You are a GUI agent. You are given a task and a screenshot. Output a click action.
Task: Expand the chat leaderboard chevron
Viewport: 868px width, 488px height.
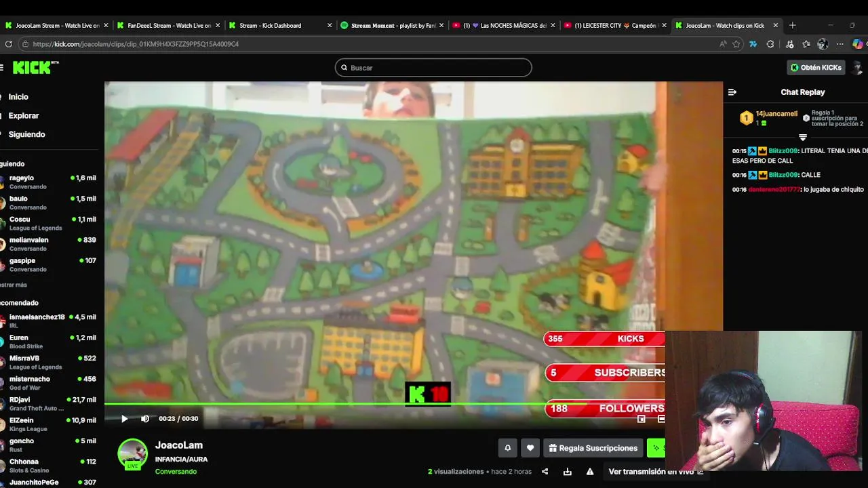click(x=802, y=137)
